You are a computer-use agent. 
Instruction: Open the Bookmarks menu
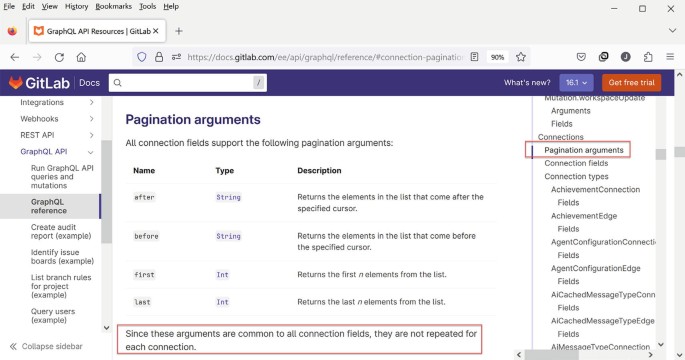[114, 7]
